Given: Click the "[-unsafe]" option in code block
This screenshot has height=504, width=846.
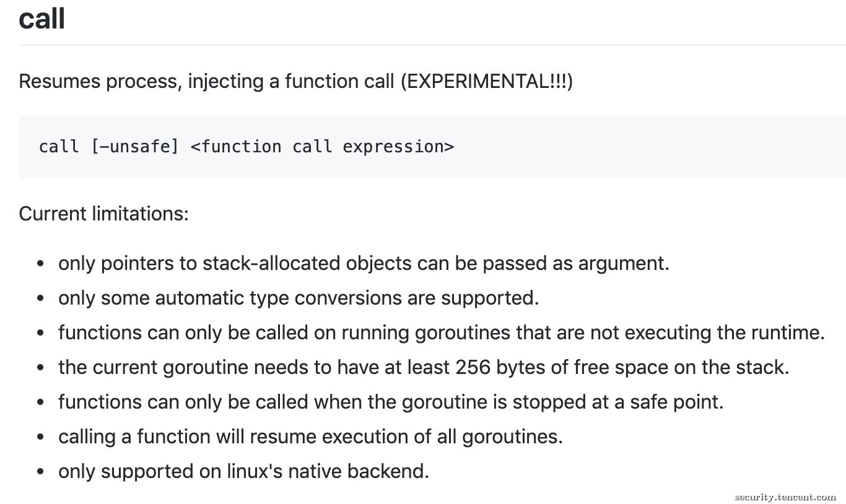Looking at the screenshot, I should (x=135, y=147).
